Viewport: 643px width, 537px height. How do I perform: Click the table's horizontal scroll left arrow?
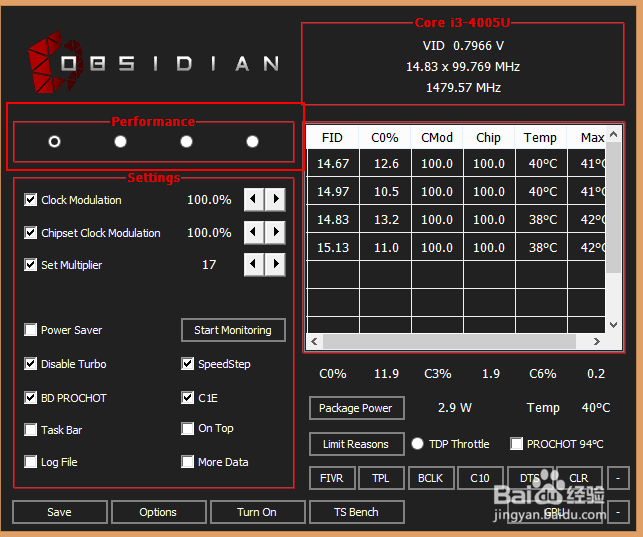coord(315,341)
